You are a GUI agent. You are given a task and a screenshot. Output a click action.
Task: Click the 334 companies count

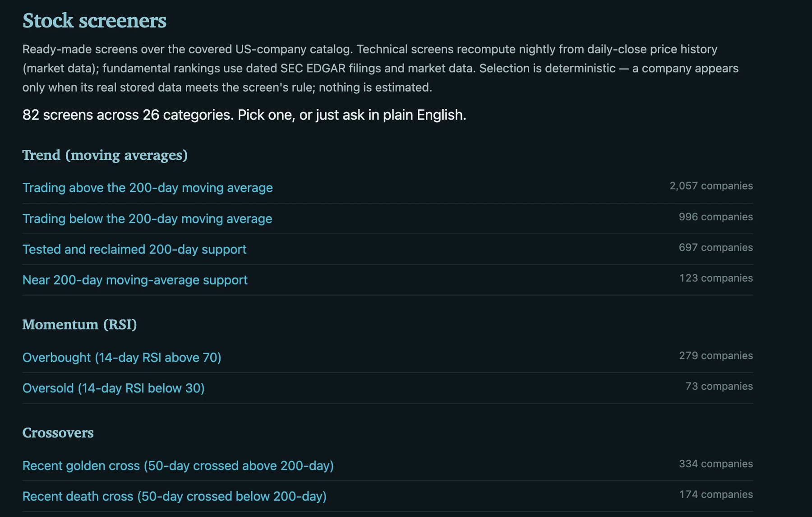pyautogui.click(x=716, y=464)
